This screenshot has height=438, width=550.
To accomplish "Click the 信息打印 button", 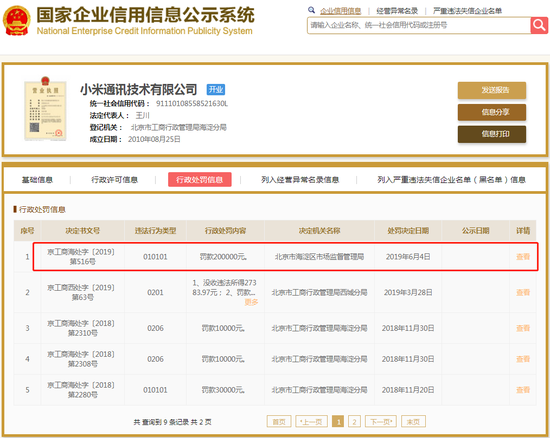I will 492,134.
